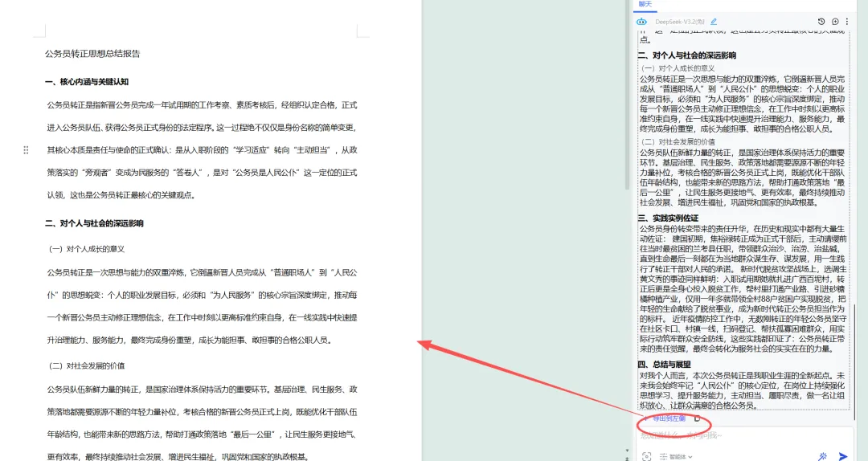Click chat heading 三、实践实例佐证

[x=668, y=218]
